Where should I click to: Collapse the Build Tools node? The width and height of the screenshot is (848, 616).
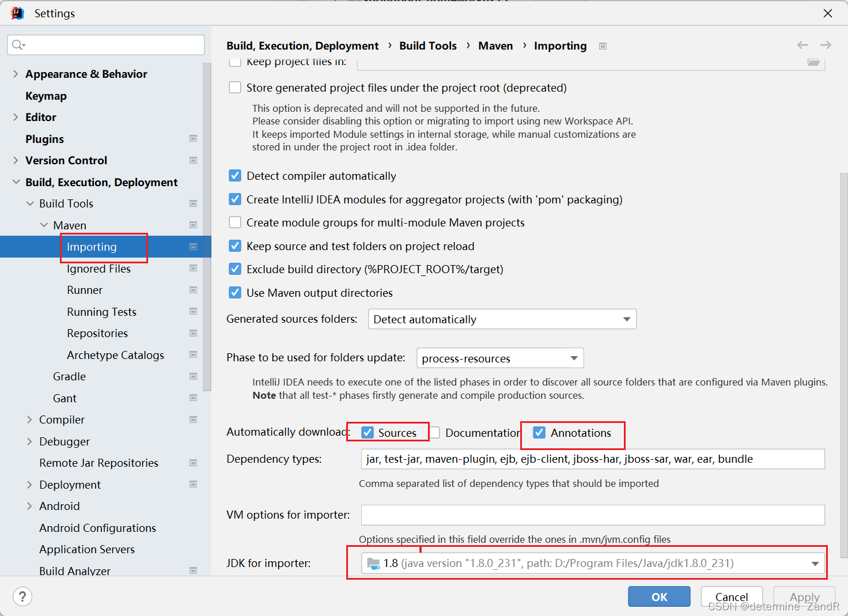click(30, 203)
